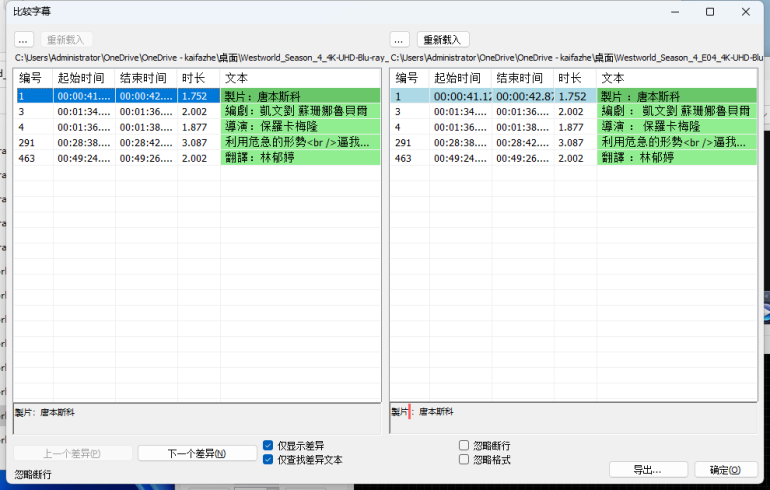Image resolution: width=770 pixels, height=490 pixels.
Task: Select left row 291 利用危急的形勢 text
Action: click(x=301, y=142)
